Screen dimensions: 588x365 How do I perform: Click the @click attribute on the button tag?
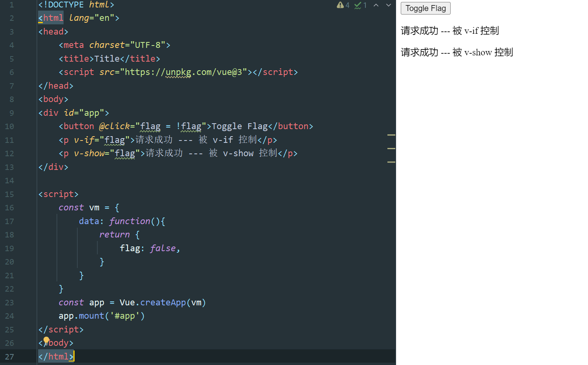pyautogui.click(x=114, y=126)
